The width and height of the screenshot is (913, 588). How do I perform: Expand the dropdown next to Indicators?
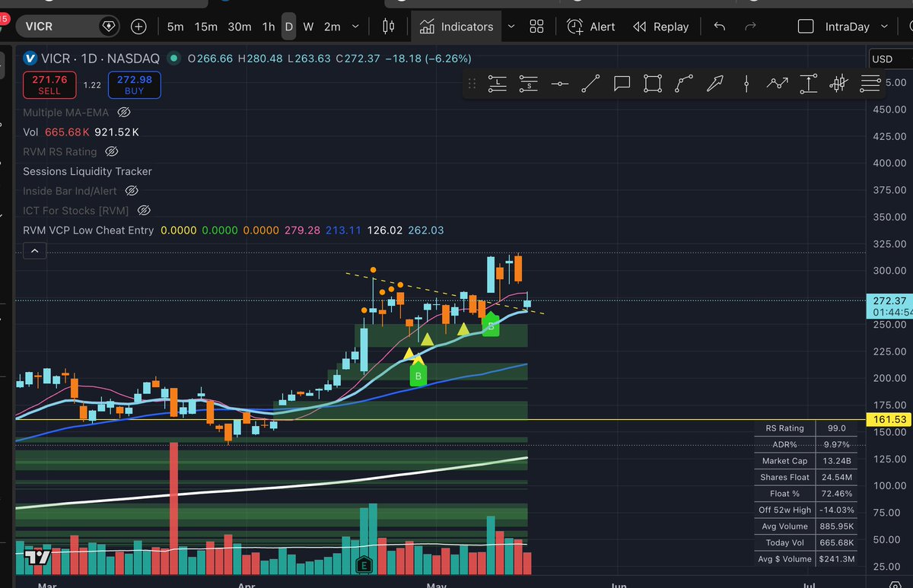[511, 27]
